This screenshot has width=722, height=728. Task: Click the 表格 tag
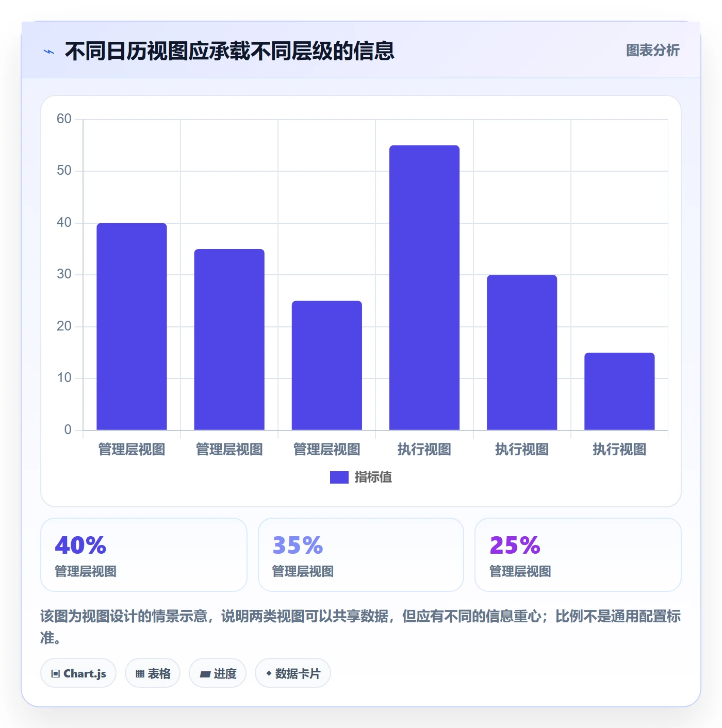[153, 673]
